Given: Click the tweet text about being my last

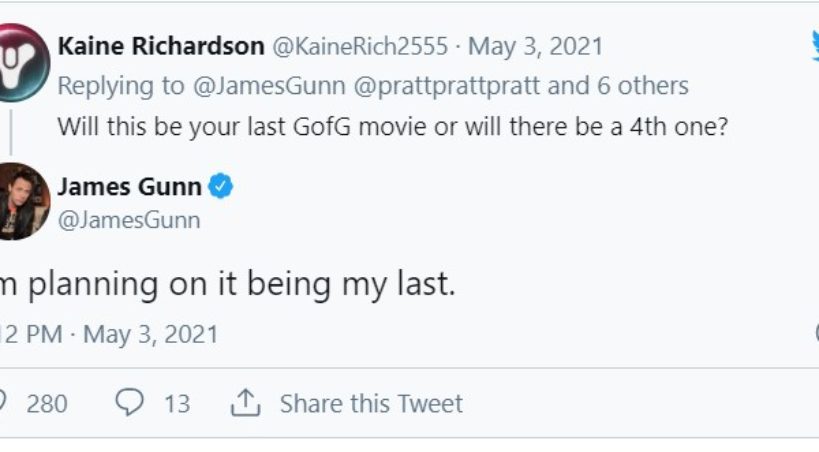Looking at the screenshot, I should coord(228,284).
